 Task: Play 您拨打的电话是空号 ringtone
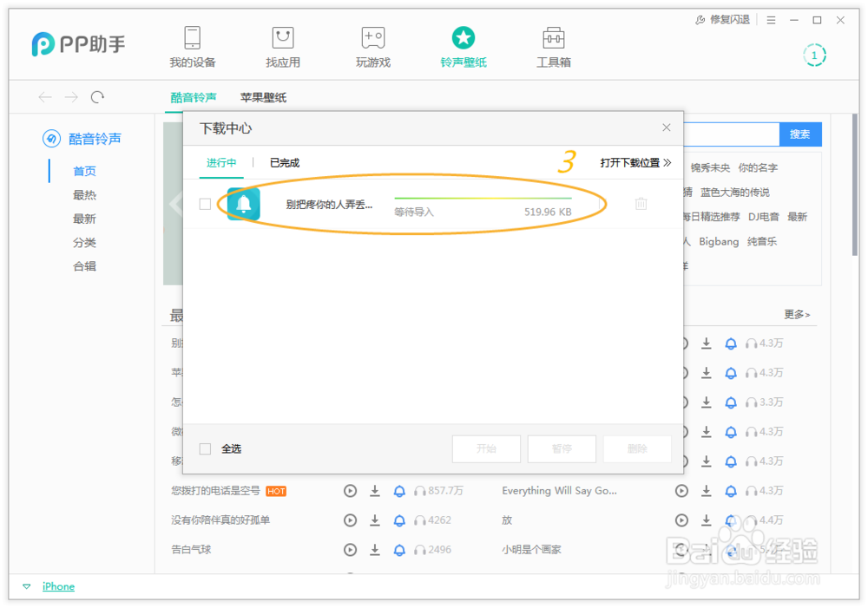coord(350,491)
